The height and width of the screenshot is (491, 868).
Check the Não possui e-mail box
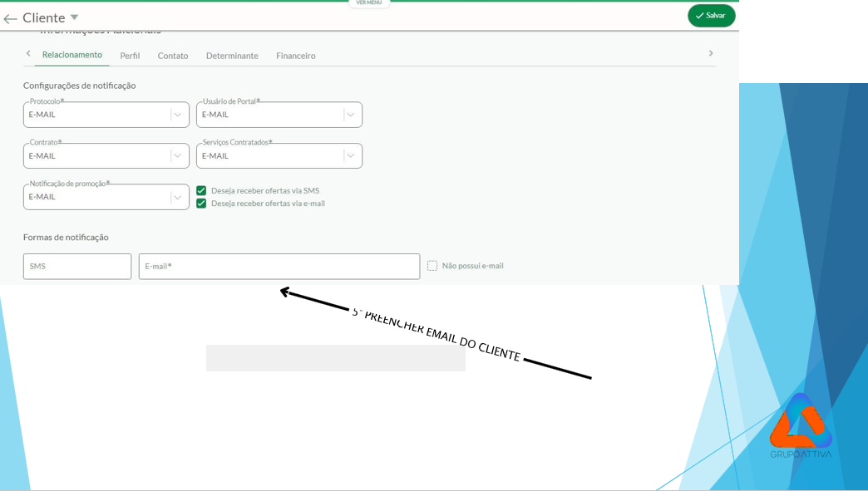click(x=432, y=266)
